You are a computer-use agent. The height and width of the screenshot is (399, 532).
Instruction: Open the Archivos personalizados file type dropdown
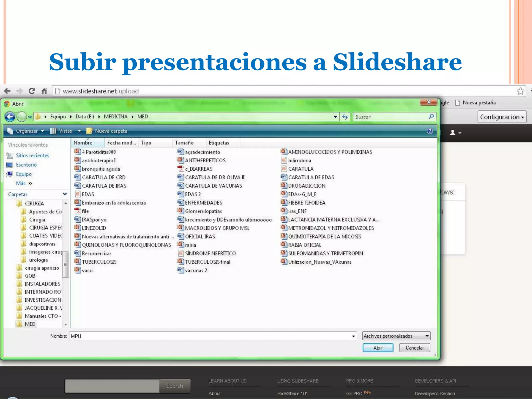(x=396, y=336)
